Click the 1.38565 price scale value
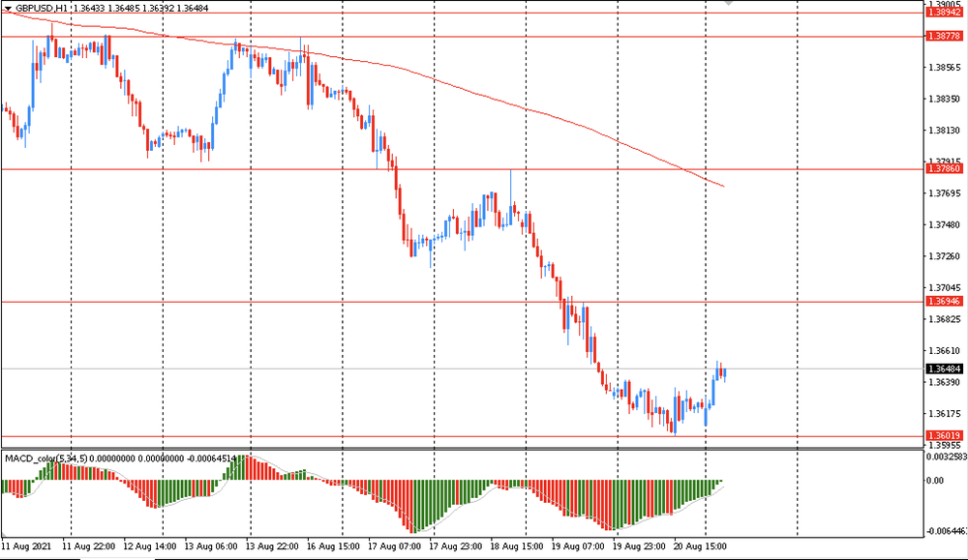968x560 pixels. (945, 68)
